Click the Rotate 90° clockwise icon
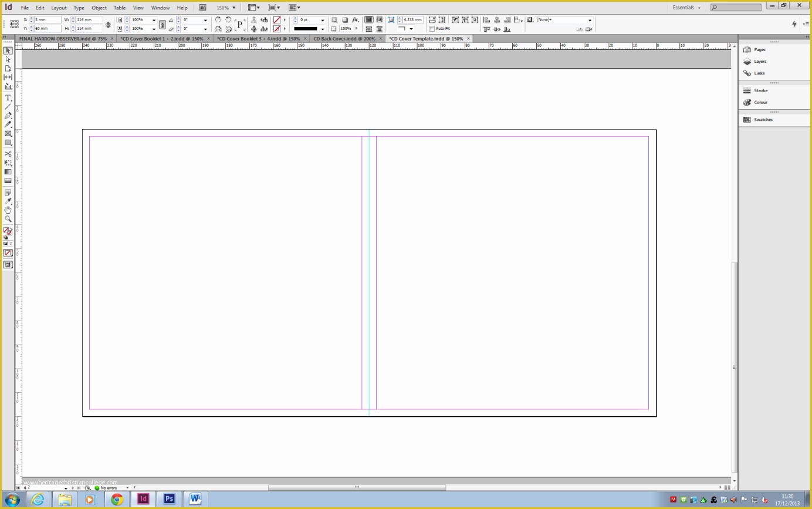Image resolution: width=812 pixels, height=509 pixels. coord(218,20)
